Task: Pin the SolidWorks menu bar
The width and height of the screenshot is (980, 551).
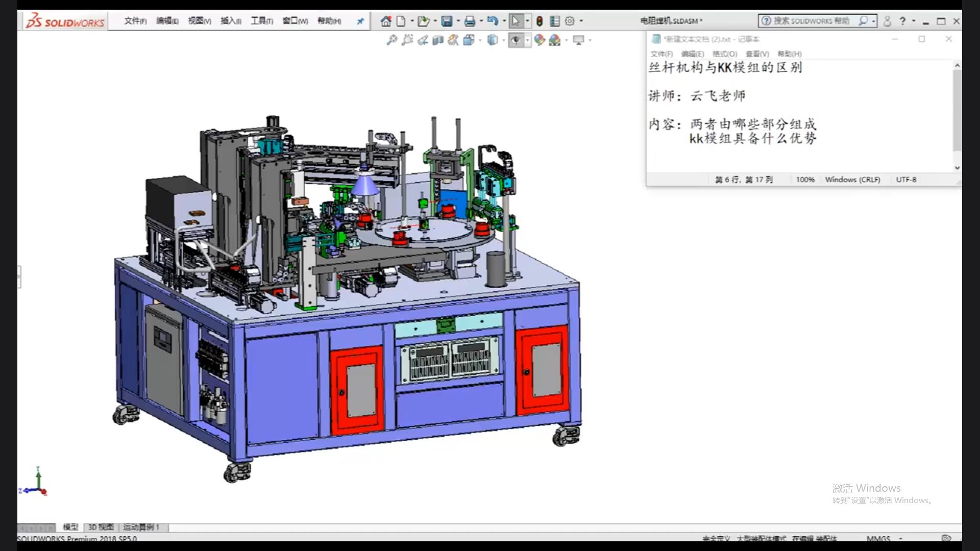Action: [x=360, y=21]
